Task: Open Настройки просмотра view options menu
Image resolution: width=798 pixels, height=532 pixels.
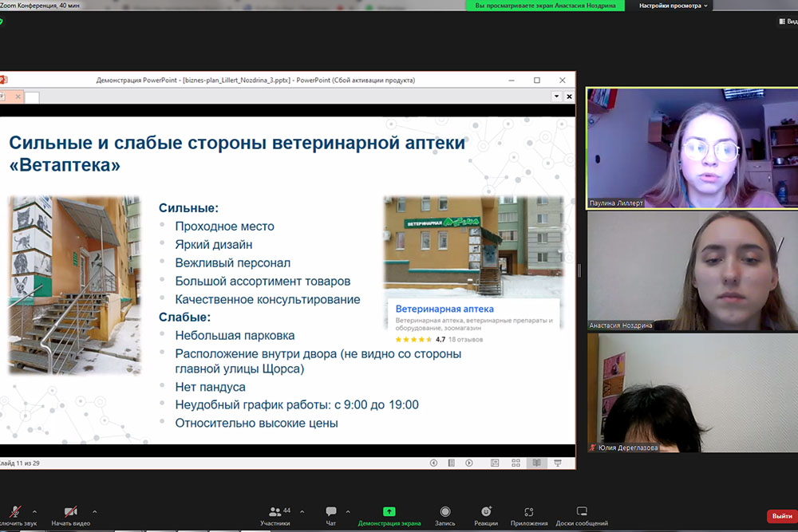Action: [x=674, y=6]
